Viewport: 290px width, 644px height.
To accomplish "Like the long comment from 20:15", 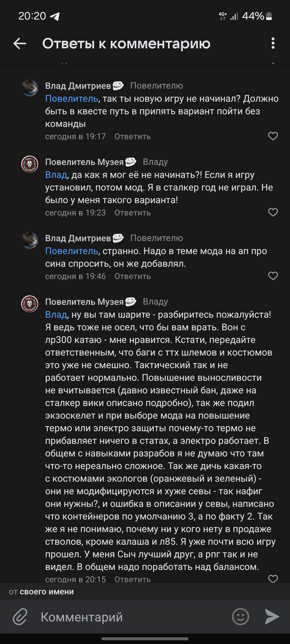I will pos(273,578).
